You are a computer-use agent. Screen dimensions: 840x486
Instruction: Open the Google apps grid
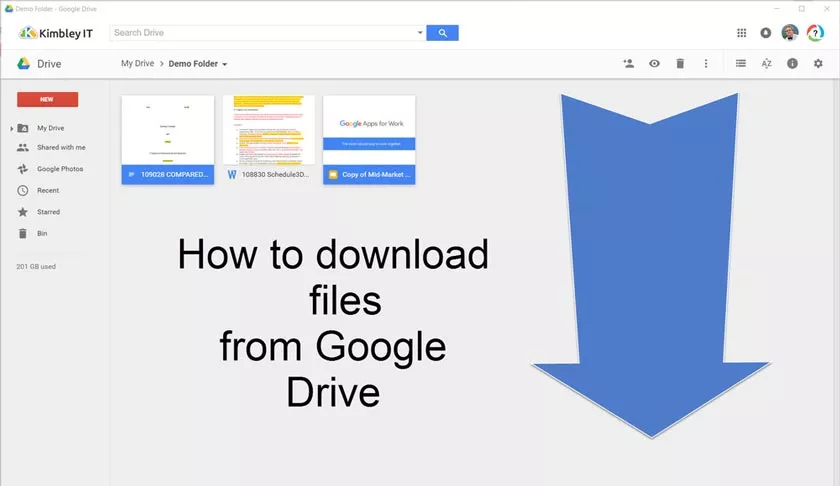click(x=741, y=33)
